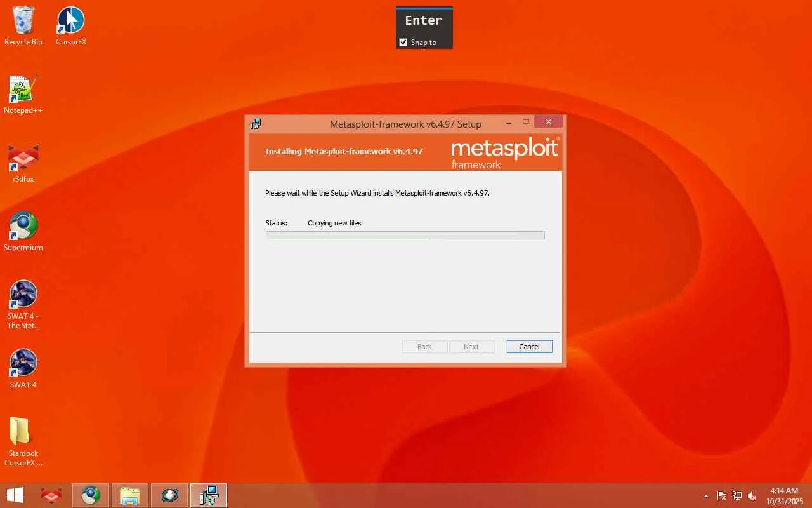The width and height of the screenshot is (812, 508).
Task: Click the 'Status:' label
Action: [x=276, y=223]
